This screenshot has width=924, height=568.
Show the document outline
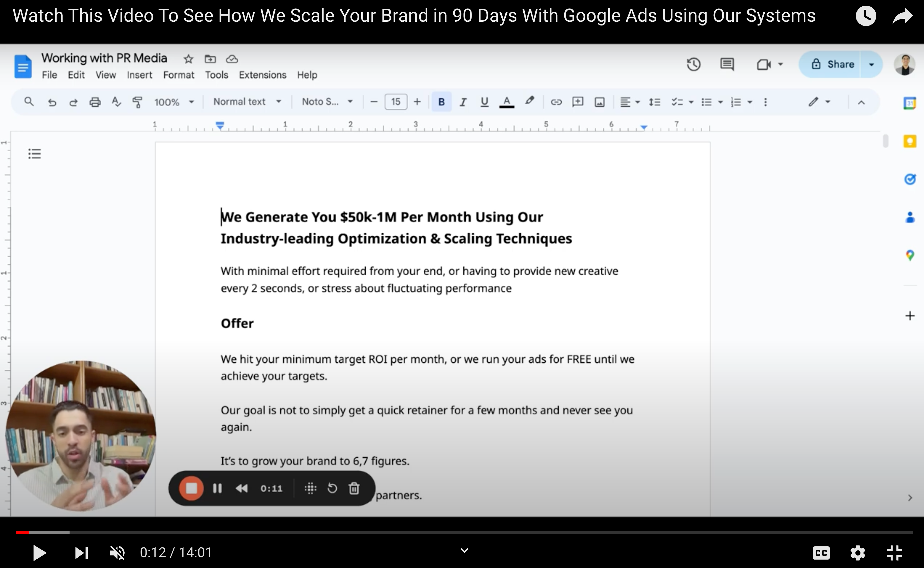click(34, 154)
